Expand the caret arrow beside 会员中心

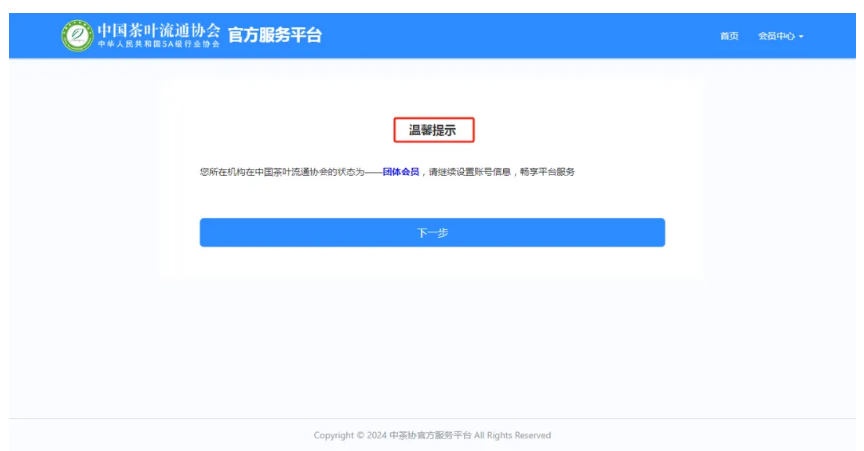click(801, 37)
